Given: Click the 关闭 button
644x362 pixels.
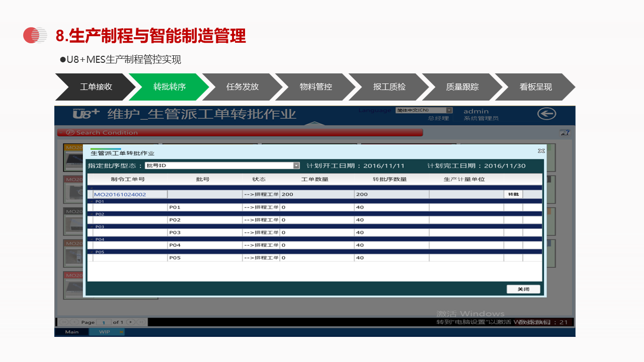Looking at the screenshot, I should coord(523,289).
